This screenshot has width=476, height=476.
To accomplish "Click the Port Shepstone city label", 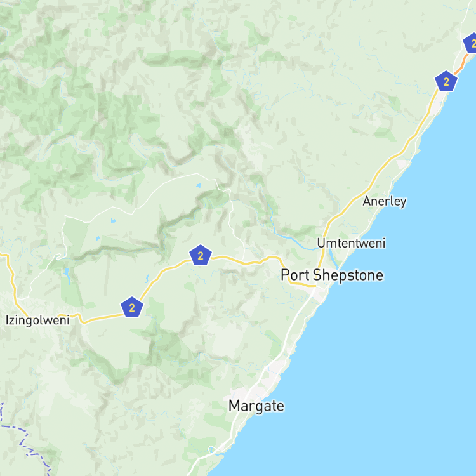I will coord(332,275).
